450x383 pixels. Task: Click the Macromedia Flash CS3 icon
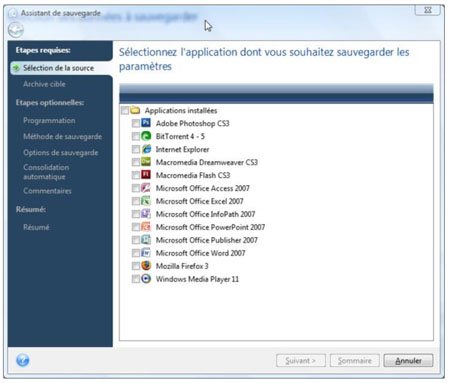(146, 175)
